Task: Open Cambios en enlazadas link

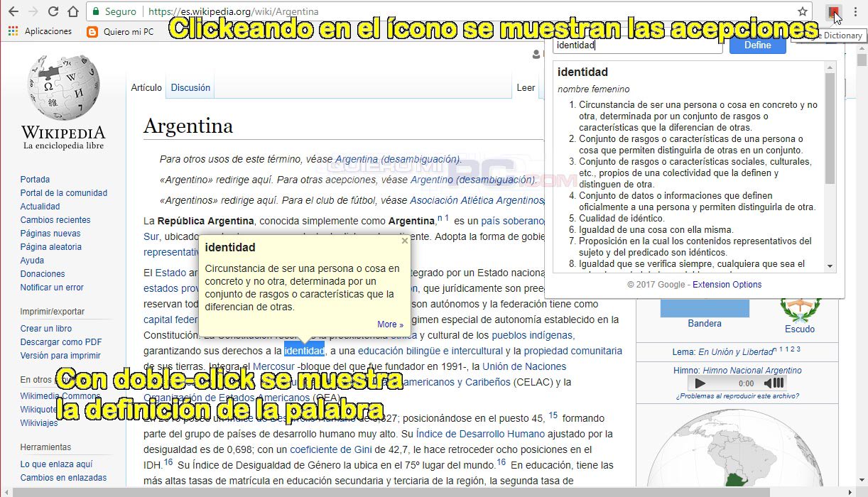Action: 63,478
